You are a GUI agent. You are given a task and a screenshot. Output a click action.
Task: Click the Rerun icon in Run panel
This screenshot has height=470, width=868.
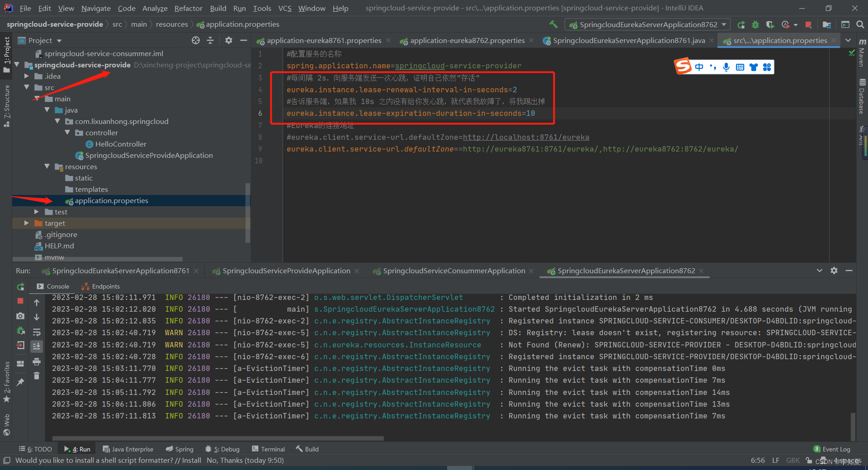coord(20,286)
